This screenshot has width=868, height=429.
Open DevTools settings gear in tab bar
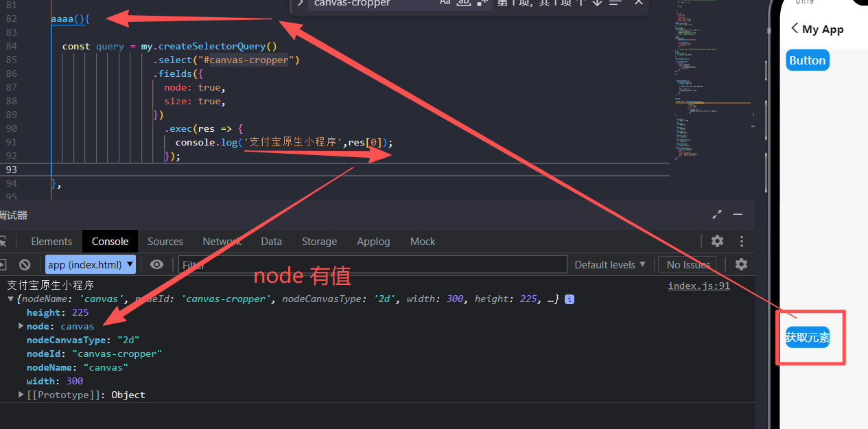717,241
